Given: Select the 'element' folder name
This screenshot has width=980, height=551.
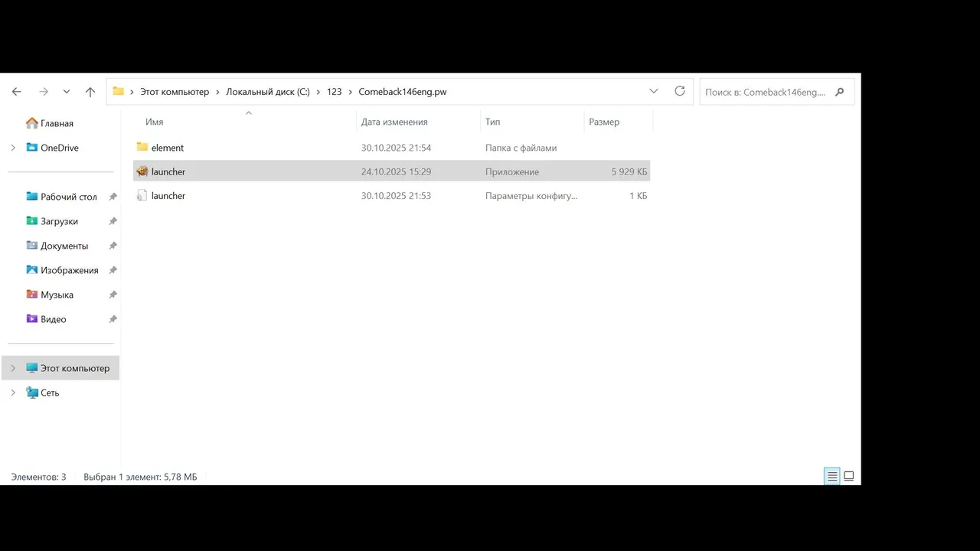Looking at the screenshot, I should coord(168,148).
